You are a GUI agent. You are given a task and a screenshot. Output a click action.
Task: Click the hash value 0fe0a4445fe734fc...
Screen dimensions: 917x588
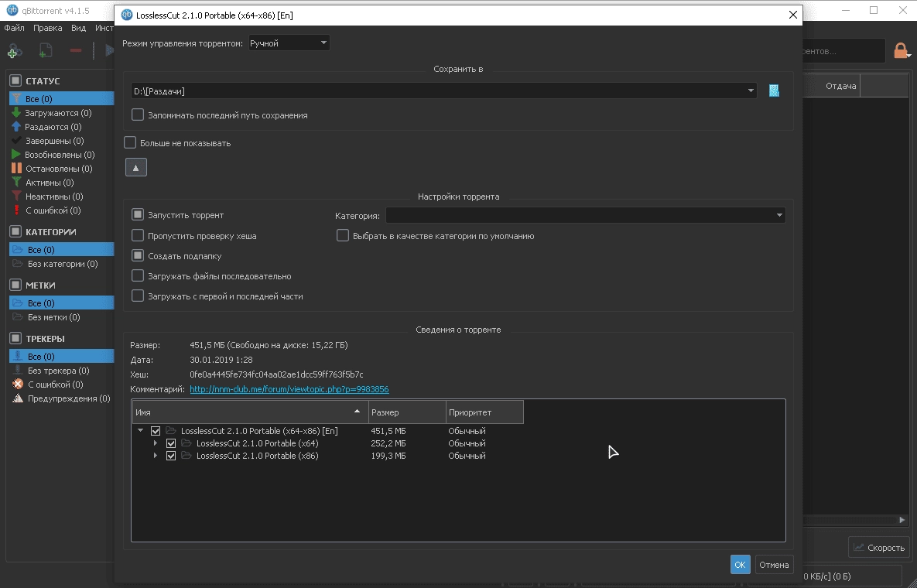coord(276,374)
